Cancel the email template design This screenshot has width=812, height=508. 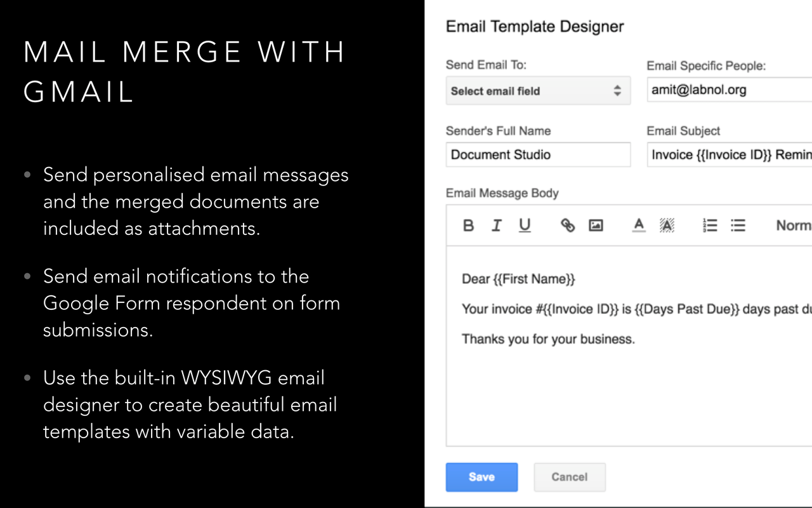click(570, 477)
